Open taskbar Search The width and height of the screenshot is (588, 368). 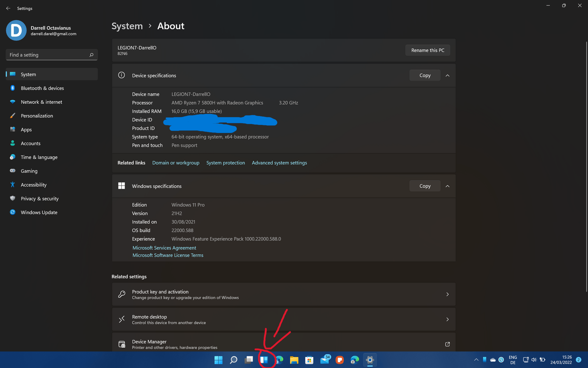[234, 360]
